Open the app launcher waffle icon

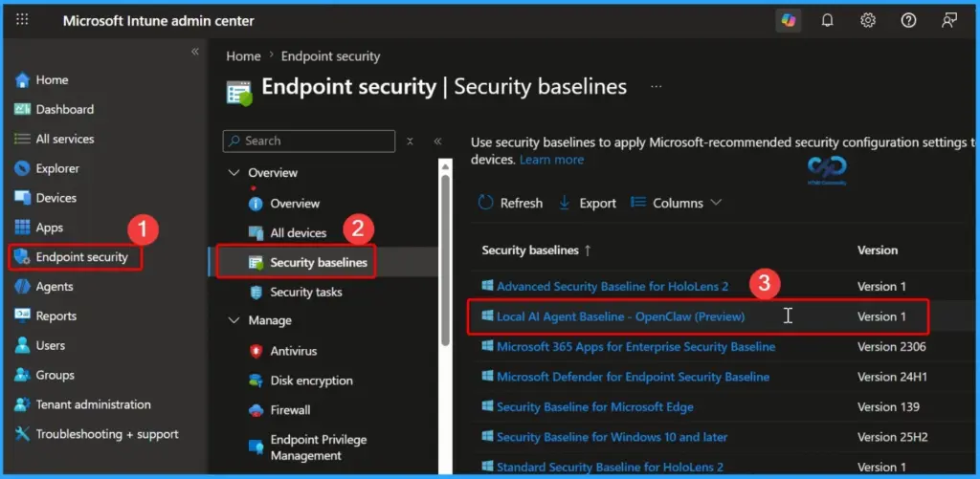pyautogui.click(x=22, y=20)
